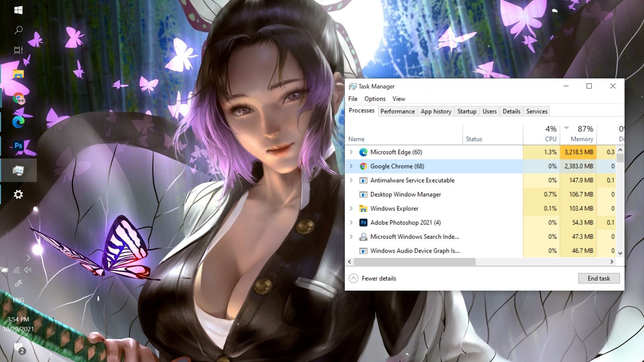Sort processes by Name column header

point(404,134)
